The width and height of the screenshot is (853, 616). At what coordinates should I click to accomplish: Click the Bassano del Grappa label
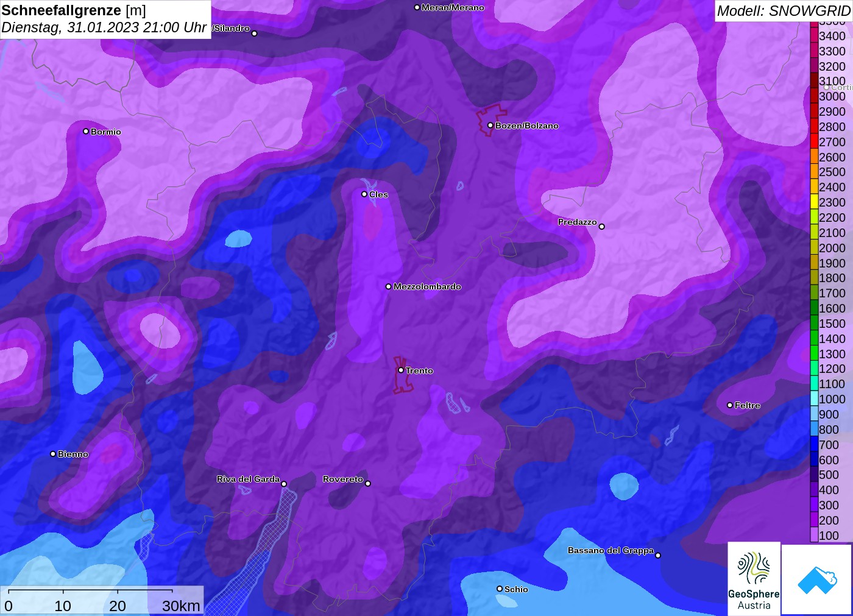tap(611, 550)
